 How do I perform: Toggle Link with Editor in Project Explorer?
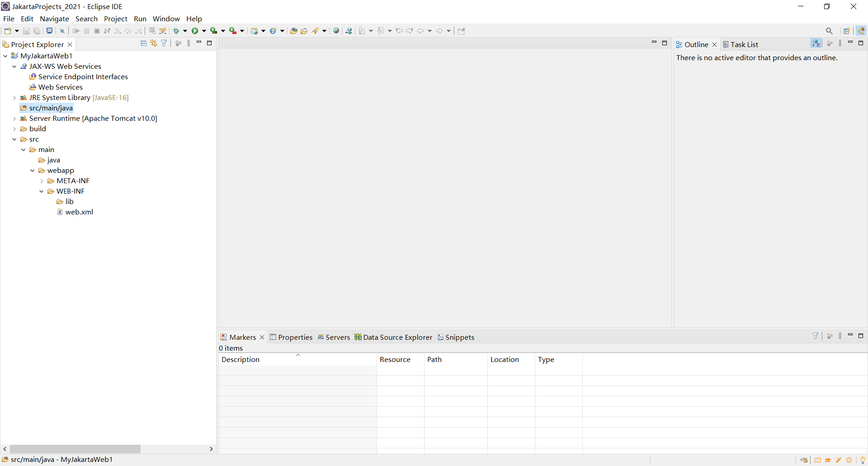pos(154,43)
